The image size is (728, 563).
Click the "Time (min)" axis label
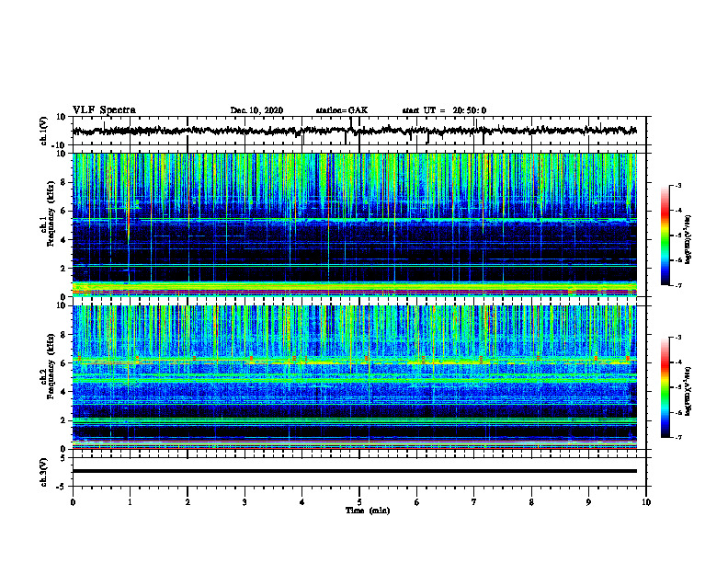[x=368, y=511]
